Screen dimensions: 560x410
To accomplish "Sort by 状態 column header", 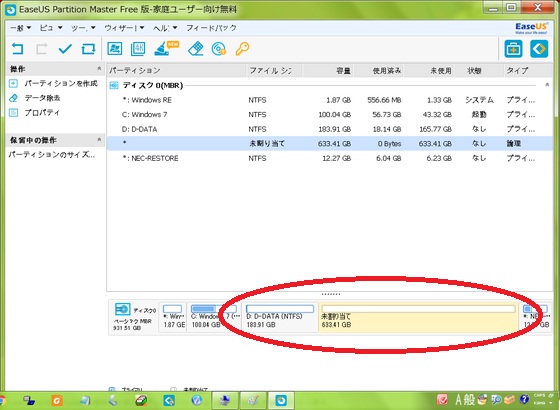I will [x=479, y=70].
